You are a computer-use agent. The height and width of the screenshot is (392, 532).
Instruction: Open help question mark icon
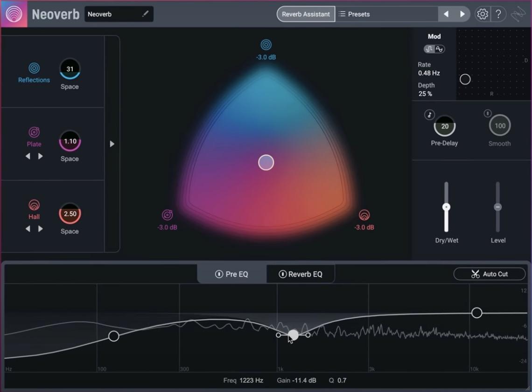point(498,14)
